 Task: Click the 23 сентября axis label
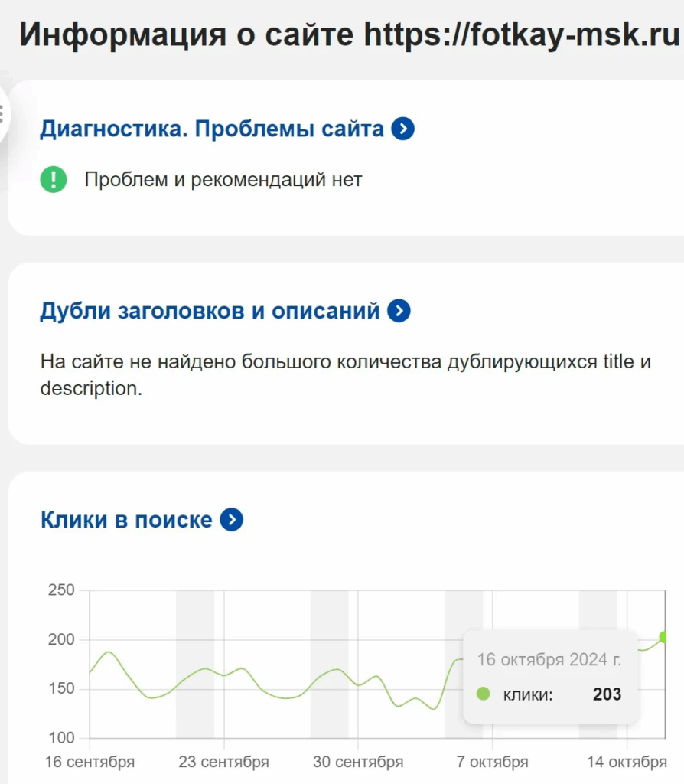(x=224, y=762)
